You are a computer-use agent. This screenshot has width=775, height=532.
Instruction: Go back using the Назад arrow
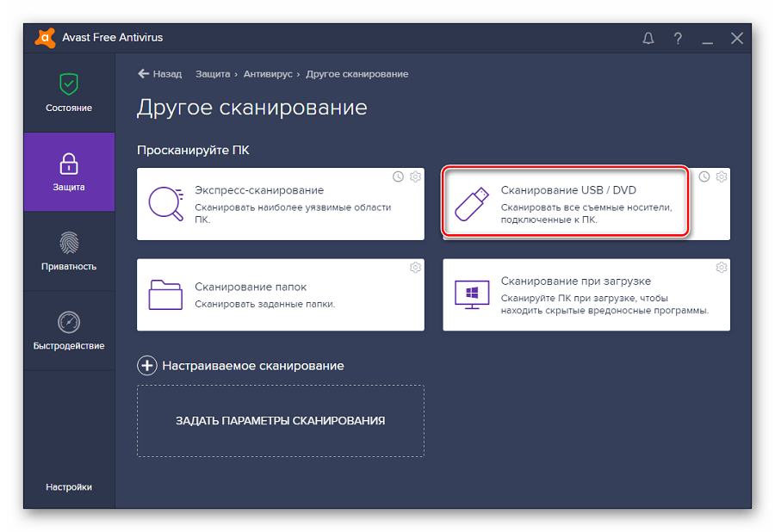(x=159, y=74)
